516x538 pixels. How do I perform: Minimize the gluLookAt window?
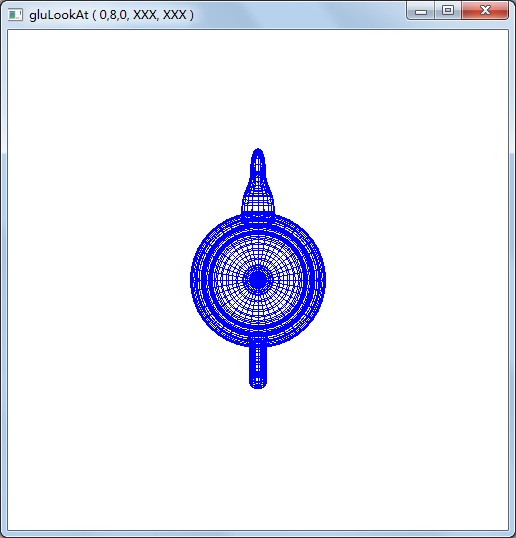coord(421,11)
